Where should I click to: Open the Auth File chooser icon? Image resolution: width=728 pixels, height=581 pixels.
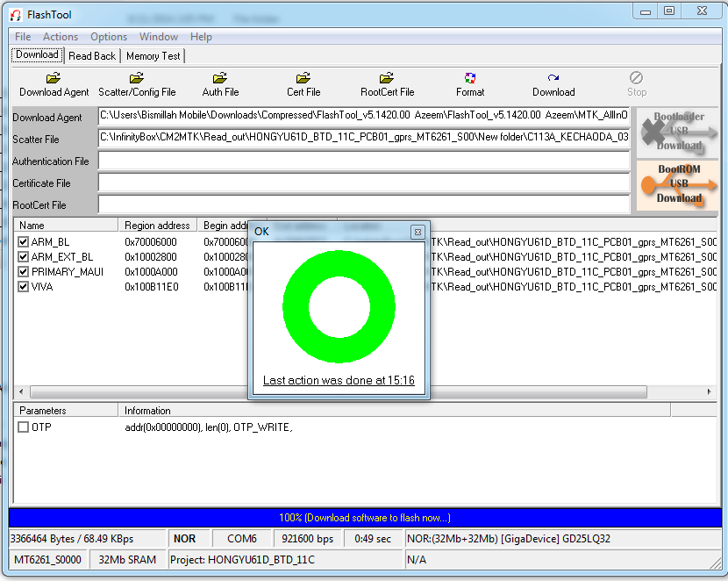point(220,77)
